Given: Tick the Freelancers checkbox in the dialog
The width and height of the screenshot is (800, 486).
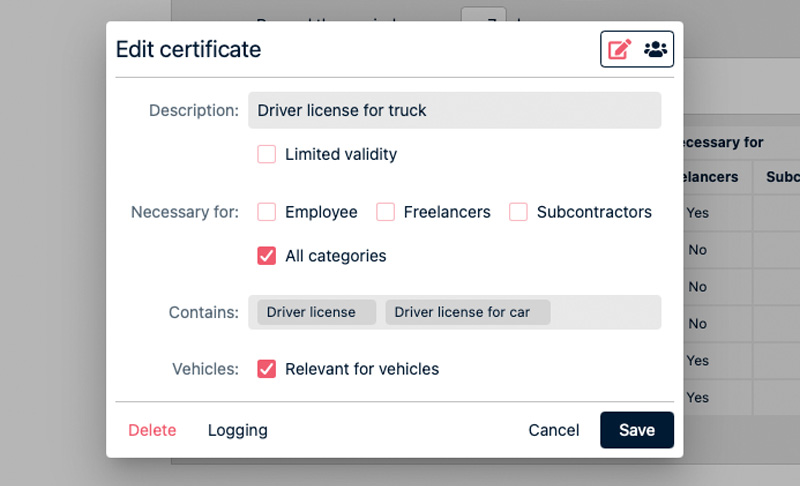Looking at the screenshot, I should pyautogui.click(x=385, y=212).
